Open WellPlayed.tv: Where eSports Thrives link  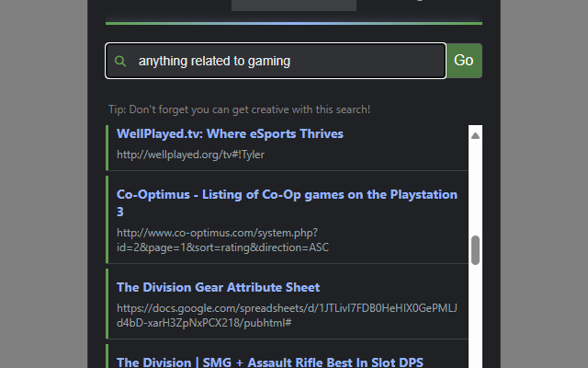pyautogui.click(x=230, y=134)
